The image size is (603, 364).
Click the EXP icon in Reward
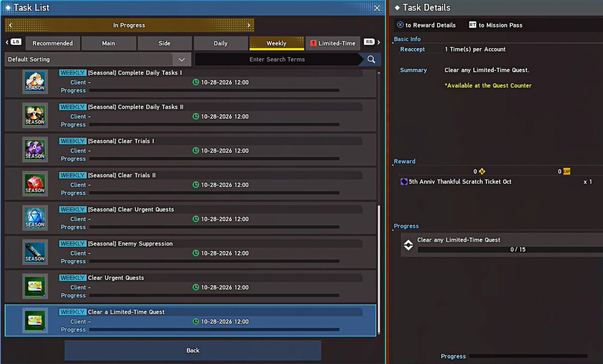(567, 171)
